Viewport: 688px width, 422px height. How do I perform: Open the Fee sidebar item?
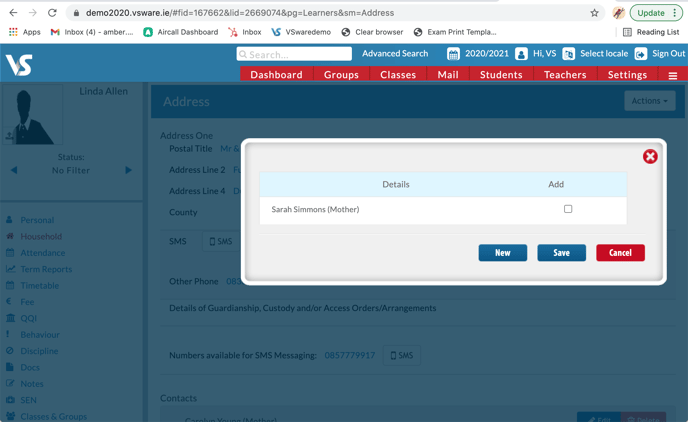27,302
